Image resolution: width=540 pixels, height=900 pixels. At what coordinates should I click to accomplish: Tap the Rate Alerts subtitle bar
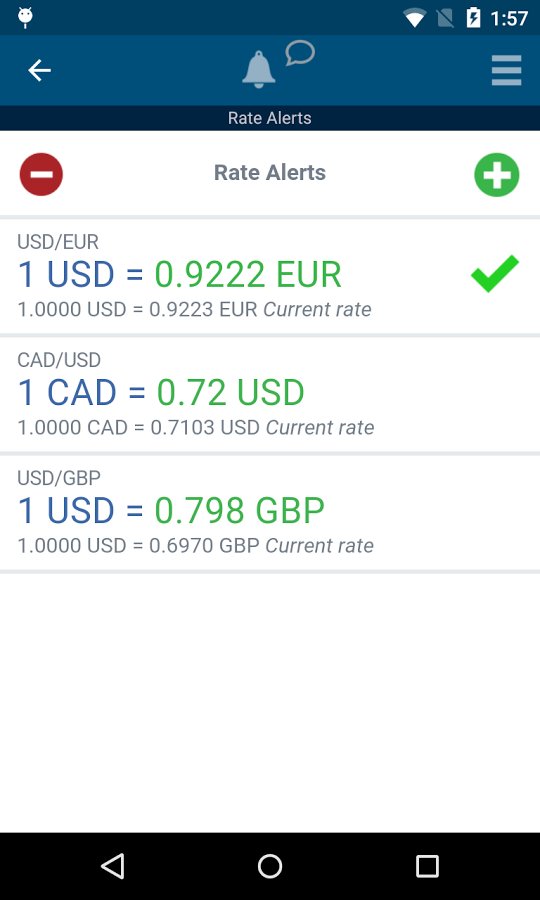pos(270,118)
